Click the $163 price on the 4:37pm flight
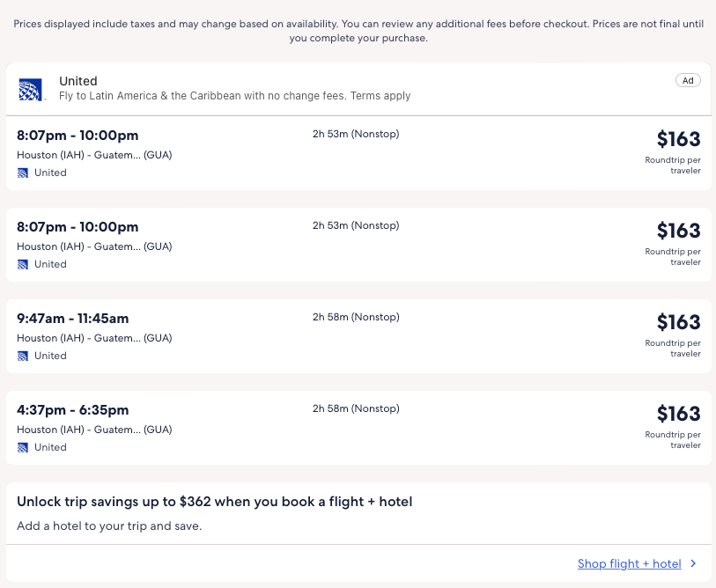The width and height of the screenshot is (716, 588). pyautogui.click(x=678, y=414)
